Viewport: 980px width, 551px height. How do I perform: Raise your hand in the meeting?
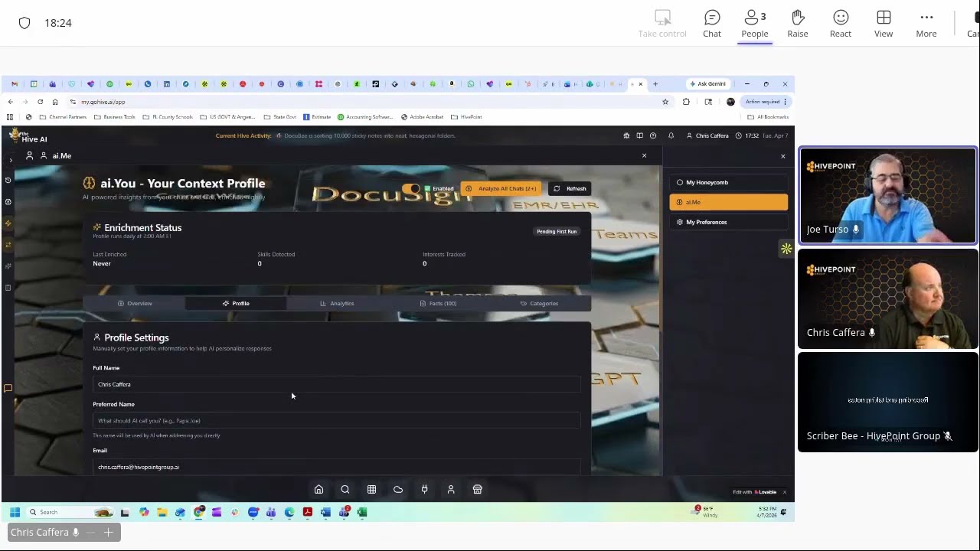point(798,24)
